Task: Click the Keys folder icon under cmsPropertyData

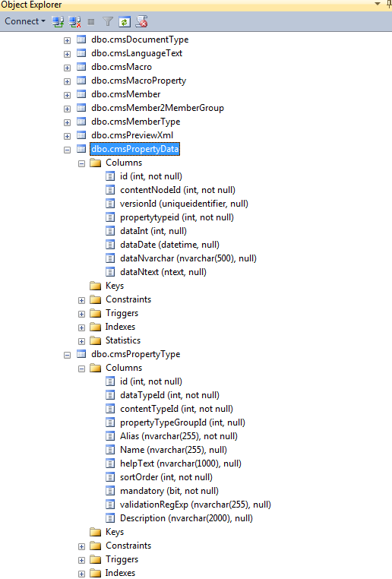Action: coord(96,286)
